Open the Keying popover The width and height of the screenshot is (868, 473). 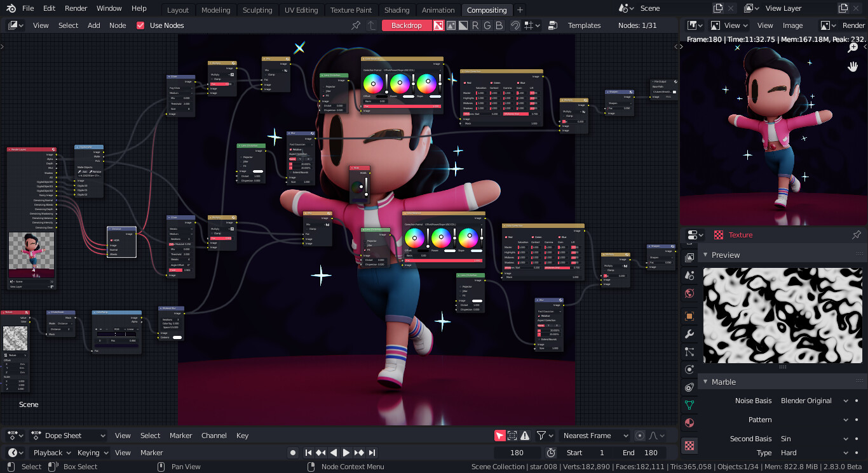[93, 453]
